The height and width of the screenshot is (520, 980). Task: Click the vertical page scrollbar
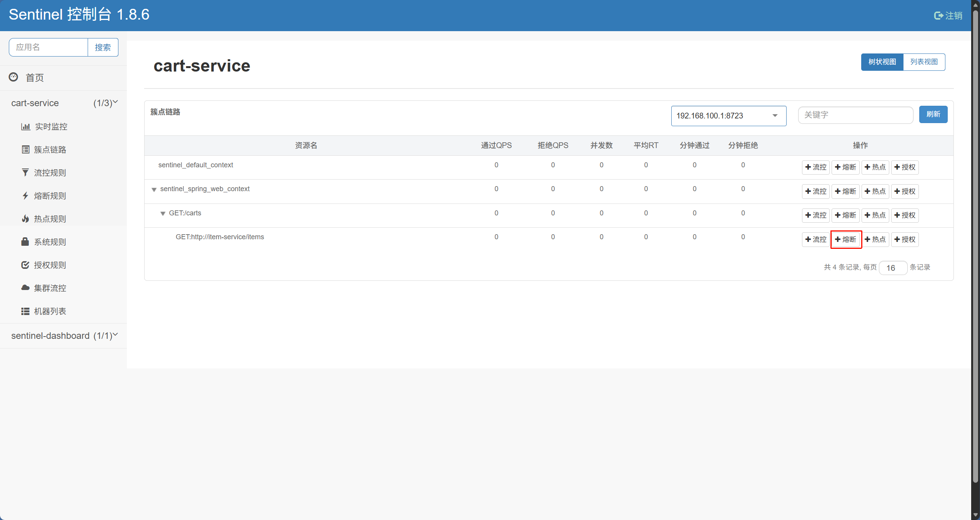tap(975, 246)
